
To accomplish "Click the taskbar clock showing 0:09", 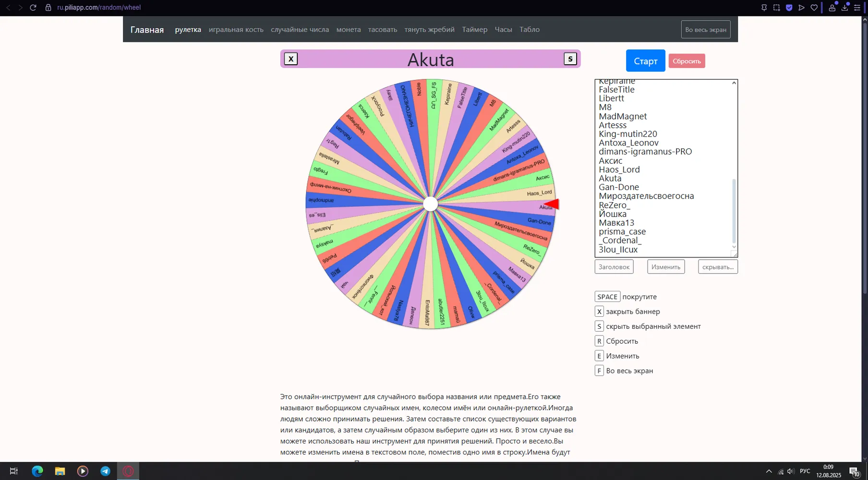I will click(x=829, y=467).
